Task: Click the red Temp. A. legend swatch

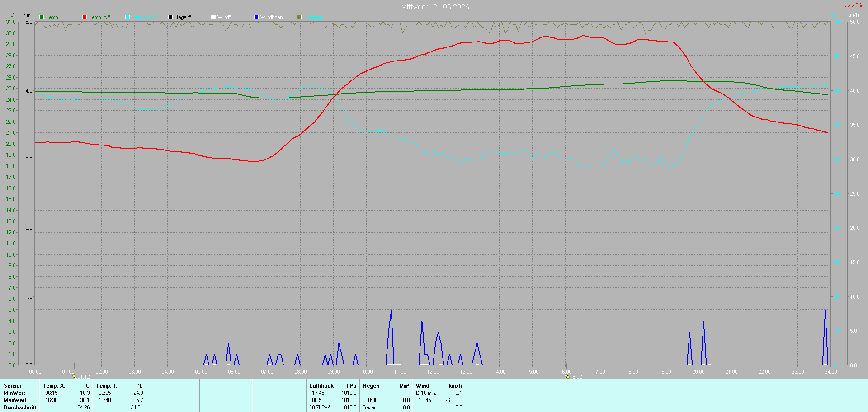Action: click(x=85, y=17)
